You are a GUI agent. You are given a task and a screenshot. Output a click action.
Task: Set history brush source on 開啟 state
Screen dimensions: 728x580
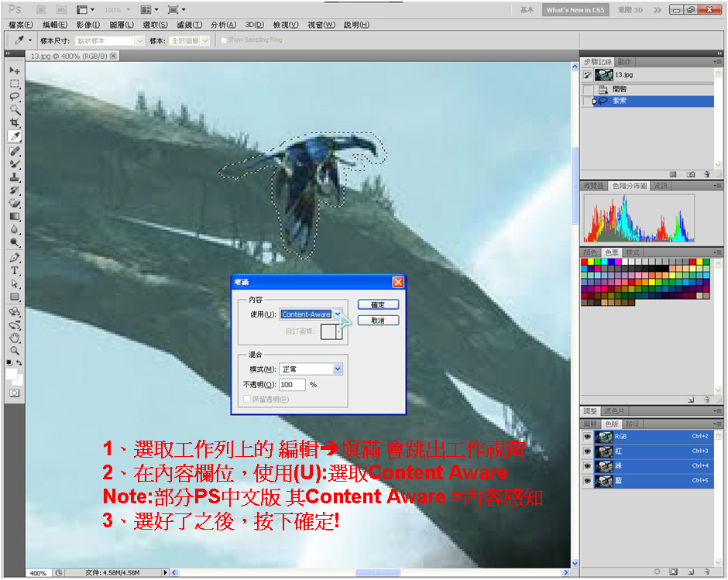coord(587,89)
